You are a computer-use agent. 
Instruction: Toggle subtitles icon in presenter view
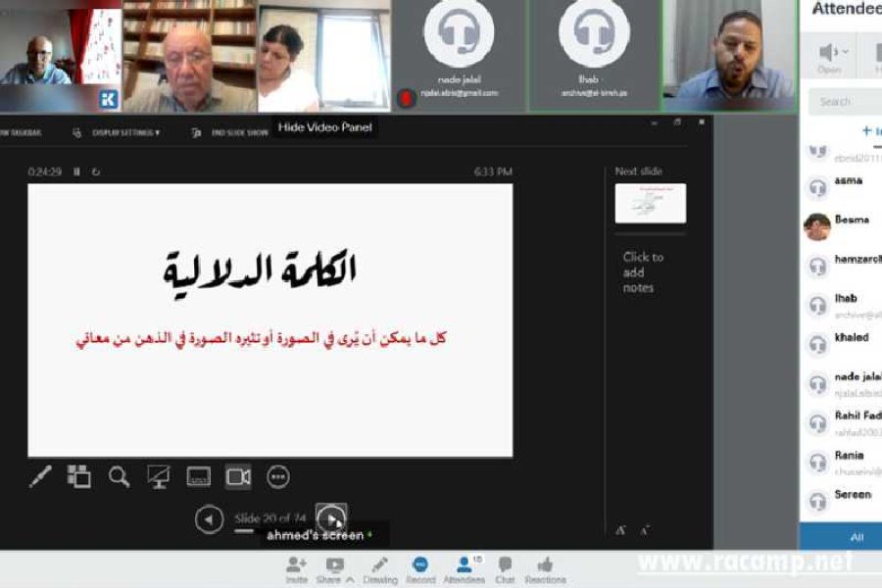[x=199, y=477]
